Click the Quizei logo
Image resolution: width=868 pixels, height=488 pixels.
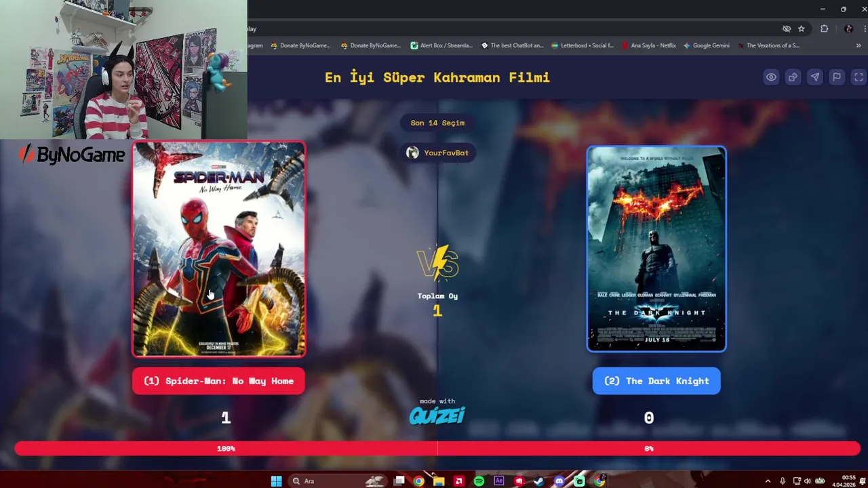[437, 415]
